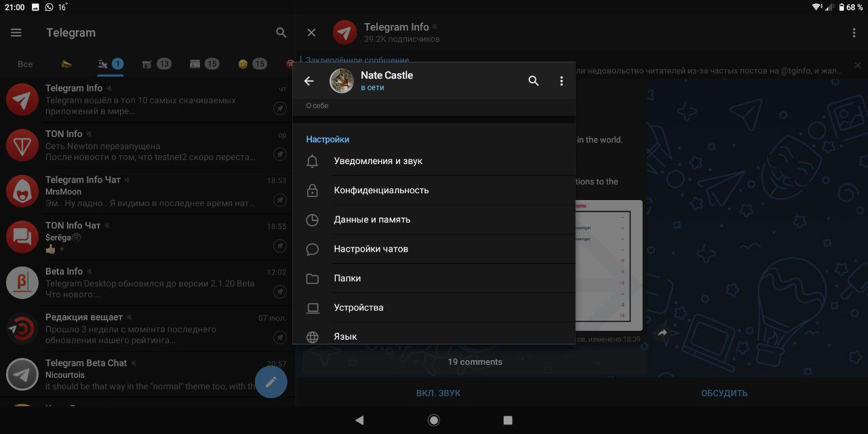Select the folder tab with badge 1
Viewport: 868px width, 434px height.
pos(110,64)
